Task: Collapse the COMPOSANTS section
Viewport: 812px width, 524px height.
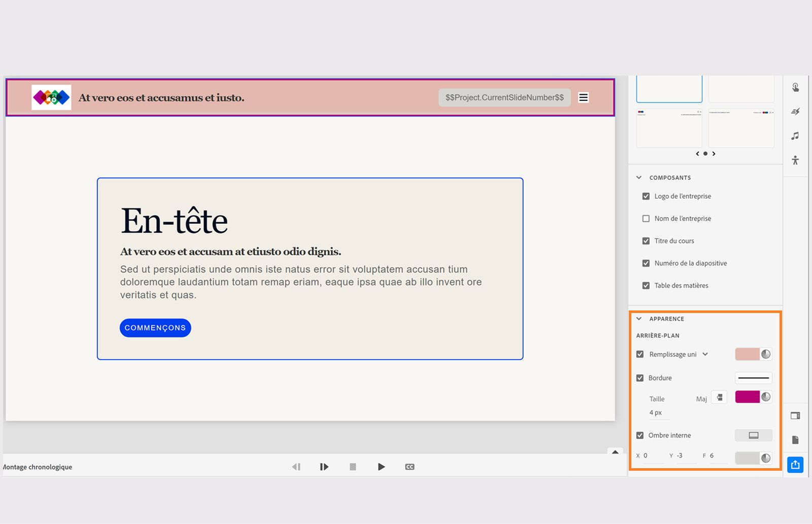Action: click(638, 177)
